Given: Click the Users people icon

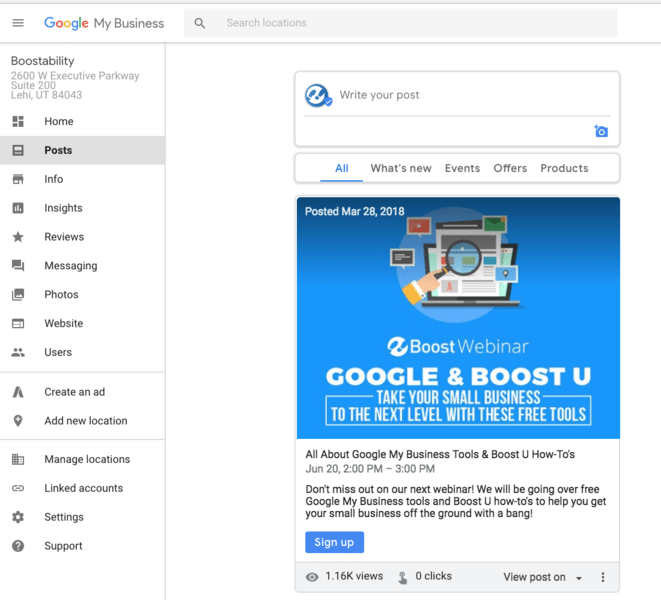Looking at the screenshot, I should click(18, 352).
